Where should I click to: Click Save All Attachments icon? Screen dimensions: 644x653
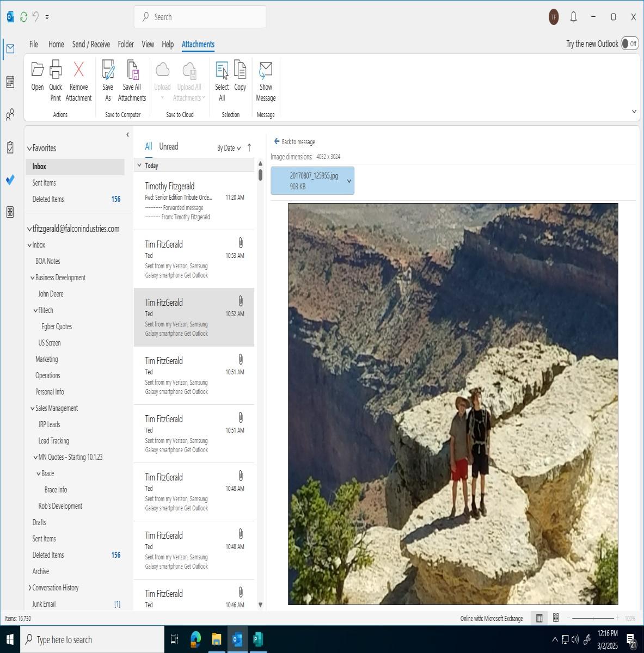(x=132, y=81)
